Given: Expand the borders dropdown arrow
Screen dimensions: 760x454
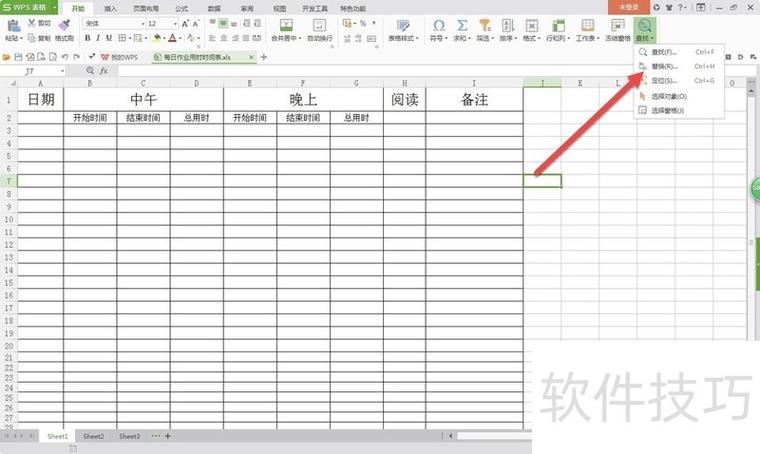Looking at the screenshot, I should 130,38.
